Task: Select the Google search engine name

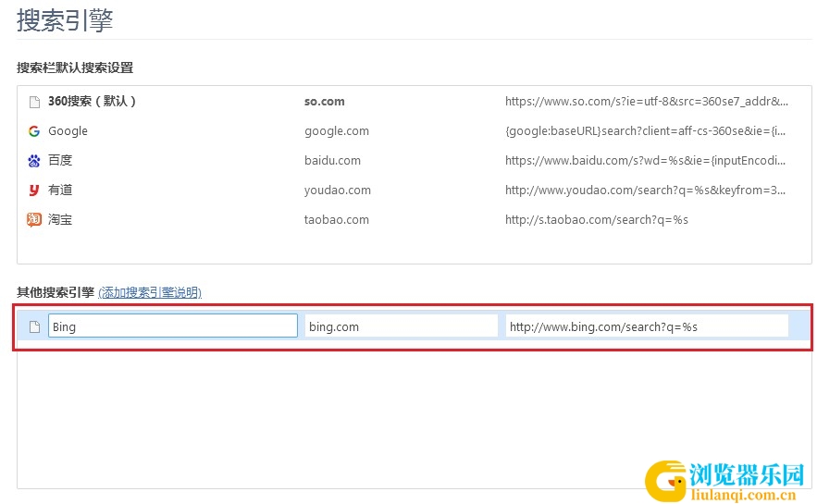Action: (68, 131)
